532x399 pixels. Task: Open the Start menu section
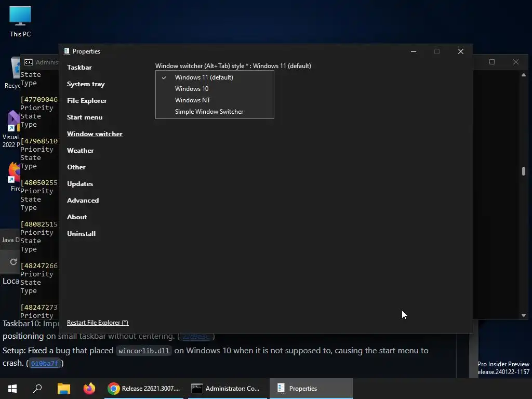pyautogui.click(x=85, y=117)
